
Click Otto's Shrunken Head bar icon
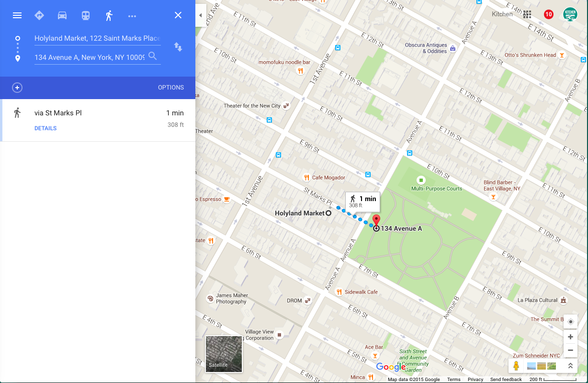(x=562, y=55)
